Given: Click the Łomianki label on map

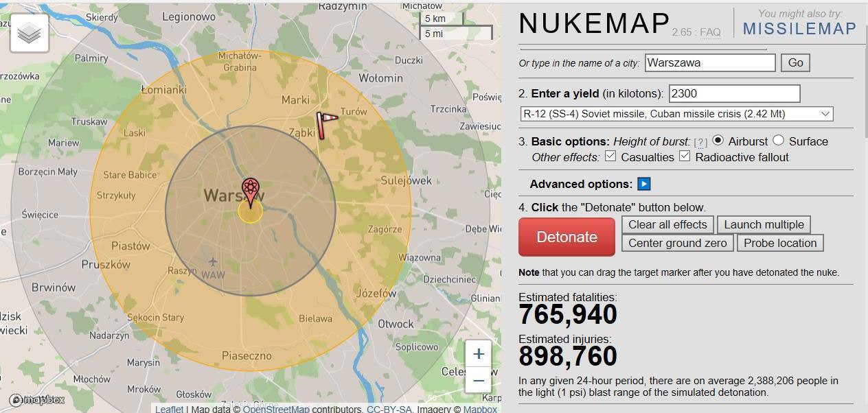Looking at the screenshot, I should click(x=163, y=89).
